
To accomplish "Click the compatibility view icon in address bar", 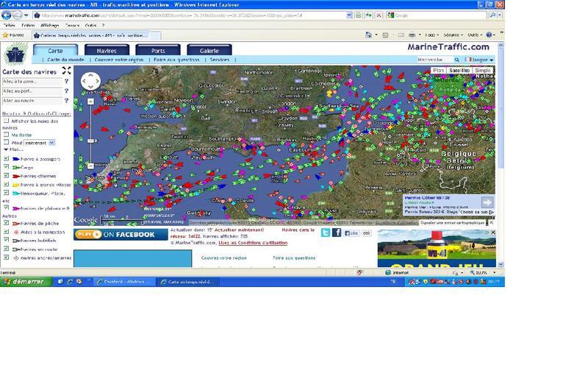I will click(x=359, y=15).
